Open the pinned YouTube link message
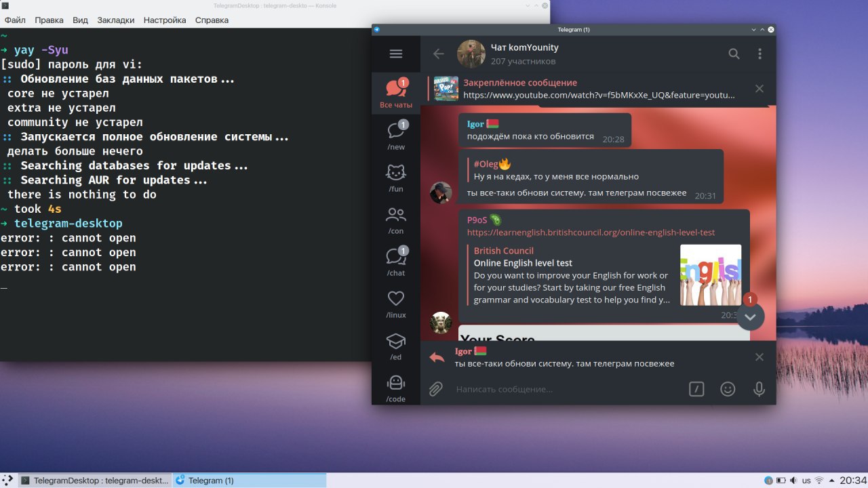The width and height of the screenshot is (868, 488). pyautogui.click(x=599, y=89)
